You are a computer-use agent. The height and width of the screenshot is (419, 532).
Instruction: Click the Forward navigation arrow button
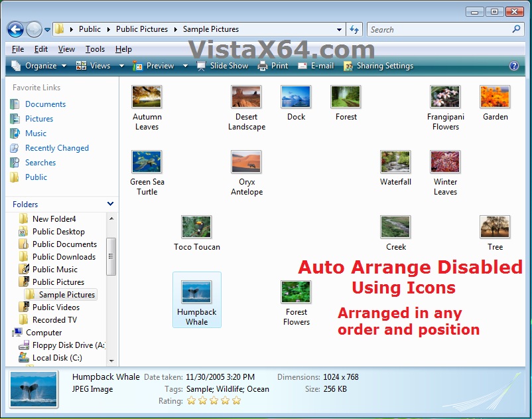click(34, 29)
